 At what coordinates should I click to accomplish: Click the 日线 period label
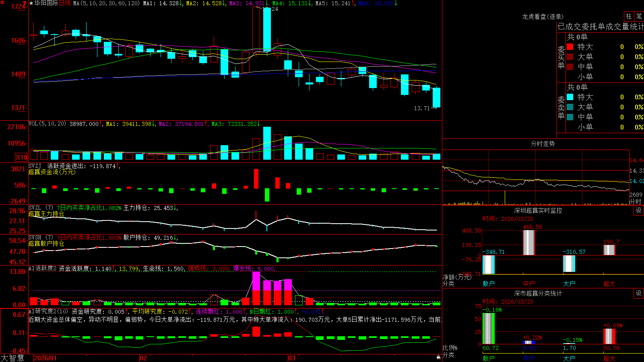(65, 3)
